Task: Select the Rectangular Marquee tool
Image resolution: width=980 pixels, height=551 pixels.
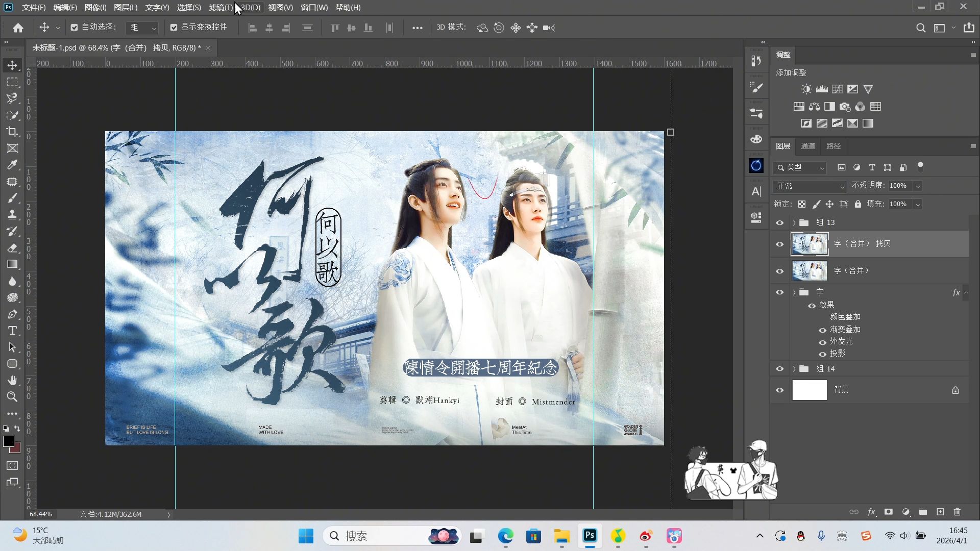Action: pyautogui.click(x=12, y=82)
